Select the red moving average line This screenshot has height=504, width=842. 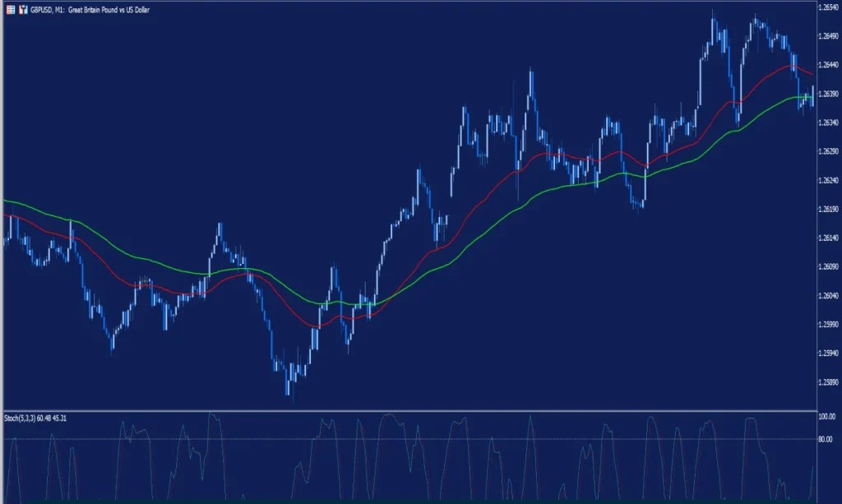(493, 187)
